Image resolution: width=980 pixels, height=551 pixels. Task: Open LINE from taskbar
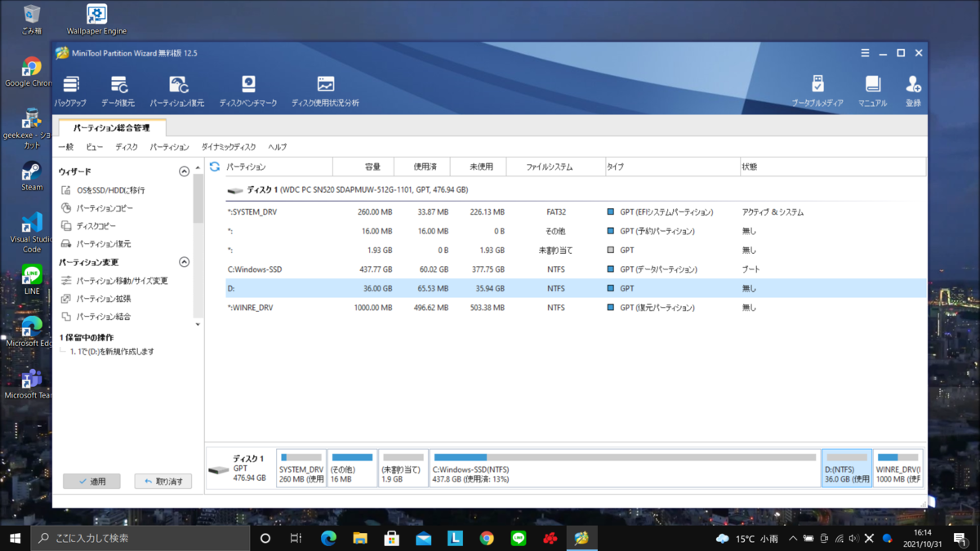[519, 538]
